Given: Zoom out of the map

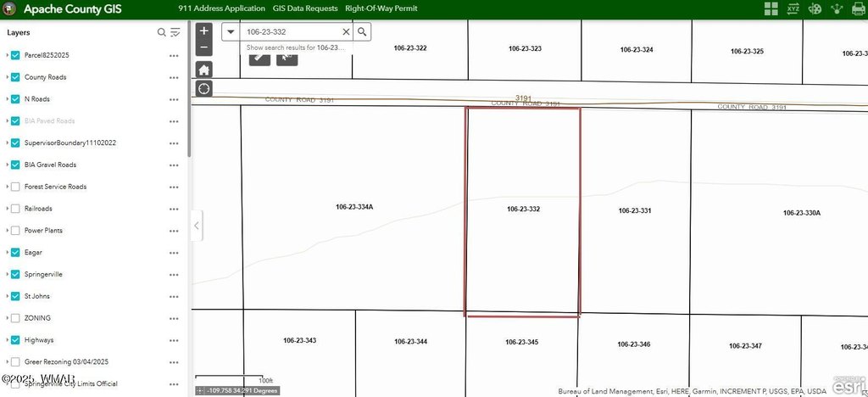Looking at the screenshot, I should (203, 47).
